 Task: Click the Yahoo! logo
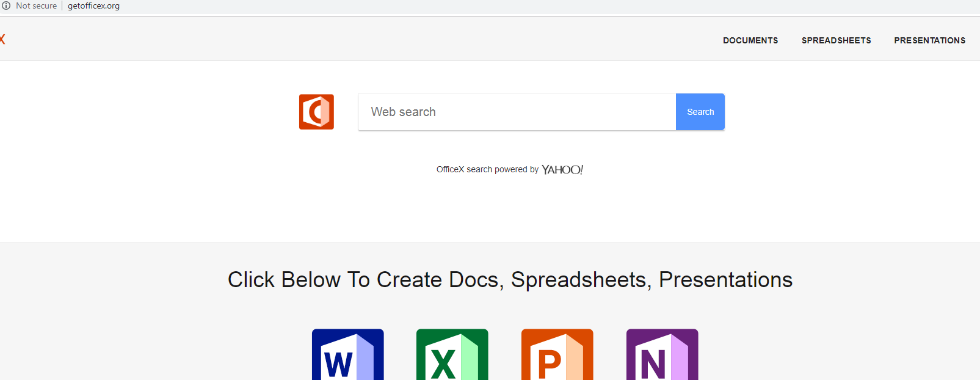[x=562, y=170]
